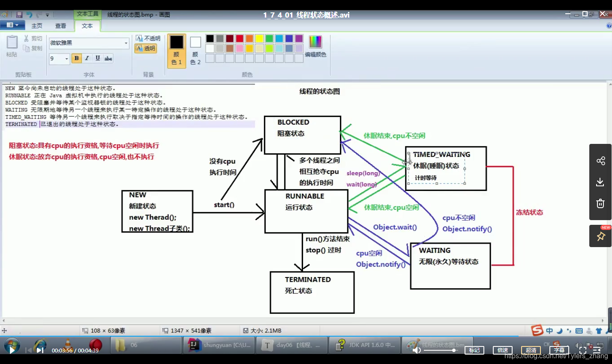Viewport: 612px width, 364px height.
Task: Pick the yellow palette swatch
Action: (x=259, y=39)
